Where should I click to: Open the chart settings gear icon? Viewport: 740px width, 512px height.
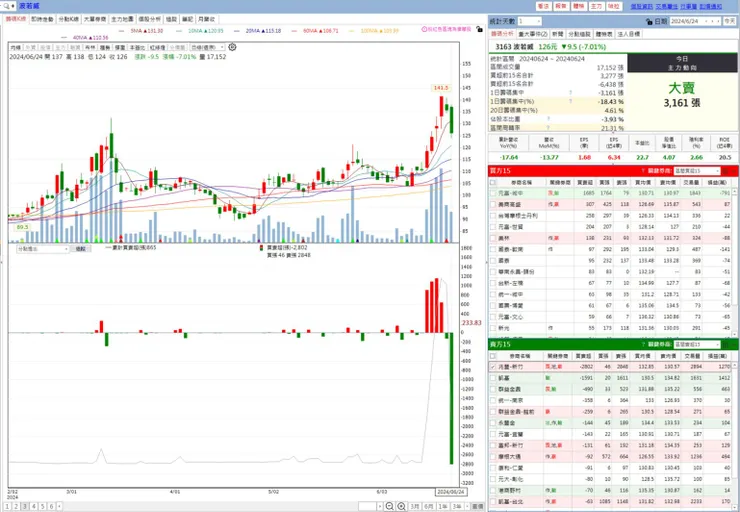coord(232,47)
